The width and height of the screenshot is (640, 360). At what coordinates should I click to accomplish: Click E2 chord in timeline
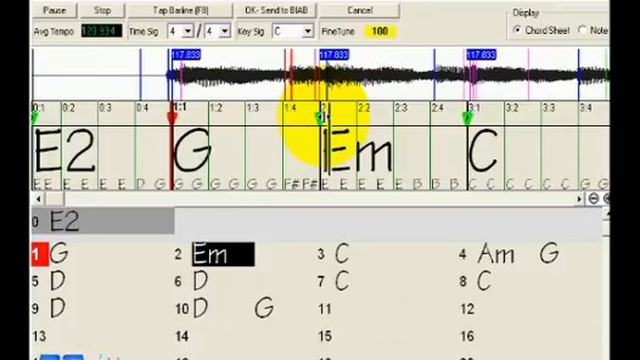65,150
